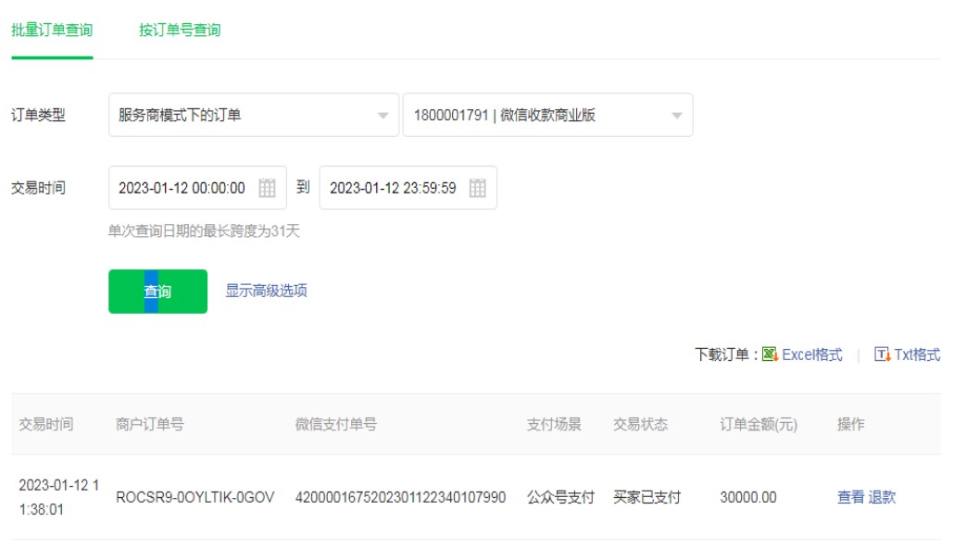Open the start date calendar icon
This screenshot has width=966, height=560.
tap(267, 188)
